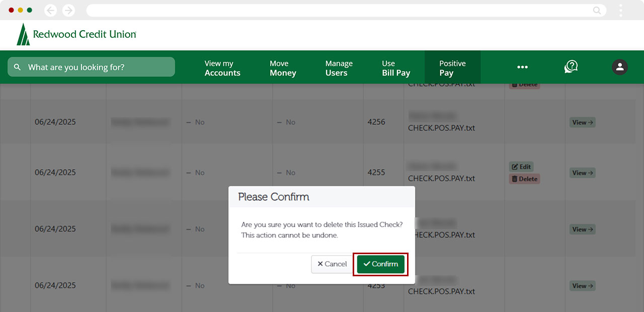Click the browser address bar

(346, 10)
